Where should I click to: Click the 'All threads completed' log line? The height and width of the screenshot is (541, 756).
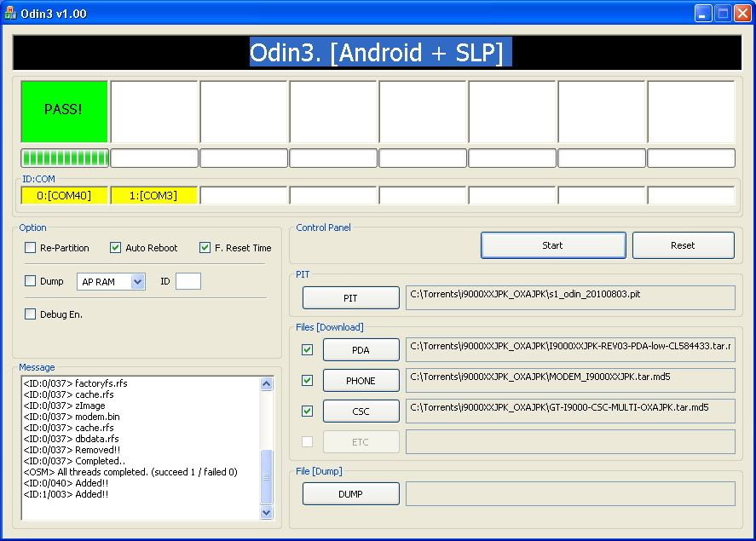coord(130,472)
